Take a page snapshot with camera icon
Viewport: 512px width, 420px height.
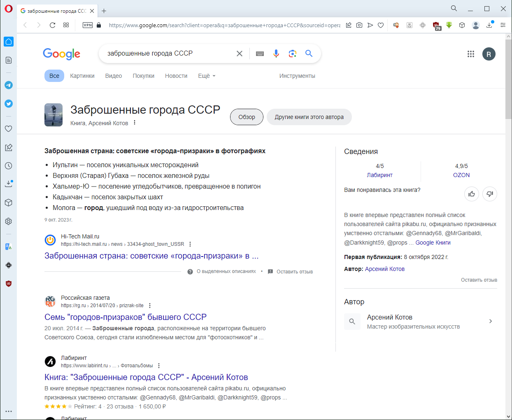tap(359, 25)
